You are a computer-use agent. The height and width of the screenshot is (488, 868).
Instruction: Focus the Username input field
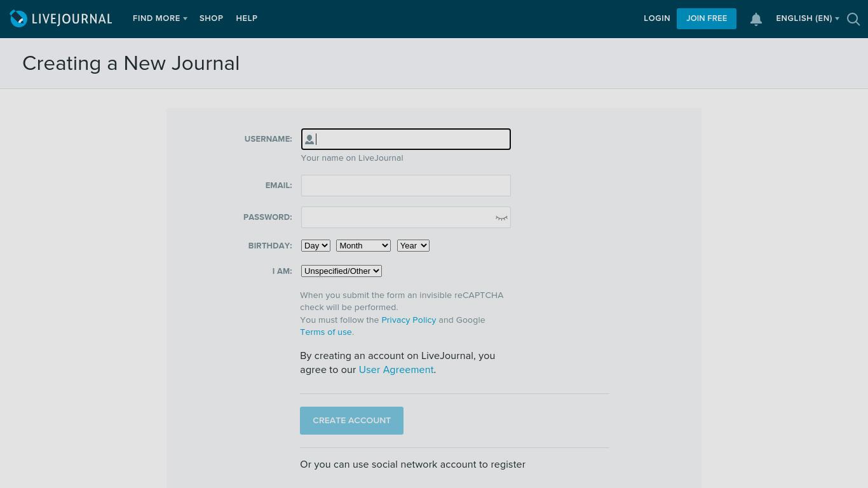tap(406, 139)
